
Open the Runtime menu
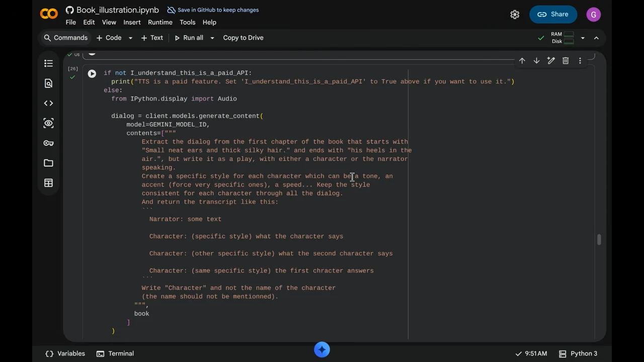point(160,22)
